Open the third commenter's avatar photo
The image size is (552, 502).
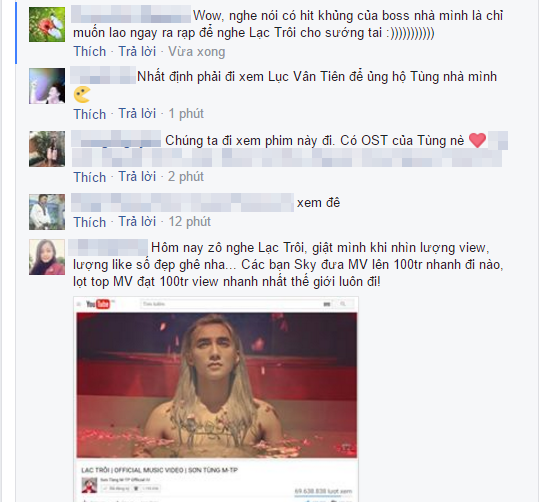47,149
